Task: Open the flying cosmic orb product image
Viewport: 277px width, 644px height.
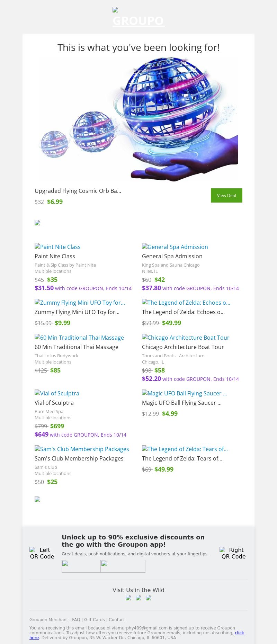Action: point(138,119)
